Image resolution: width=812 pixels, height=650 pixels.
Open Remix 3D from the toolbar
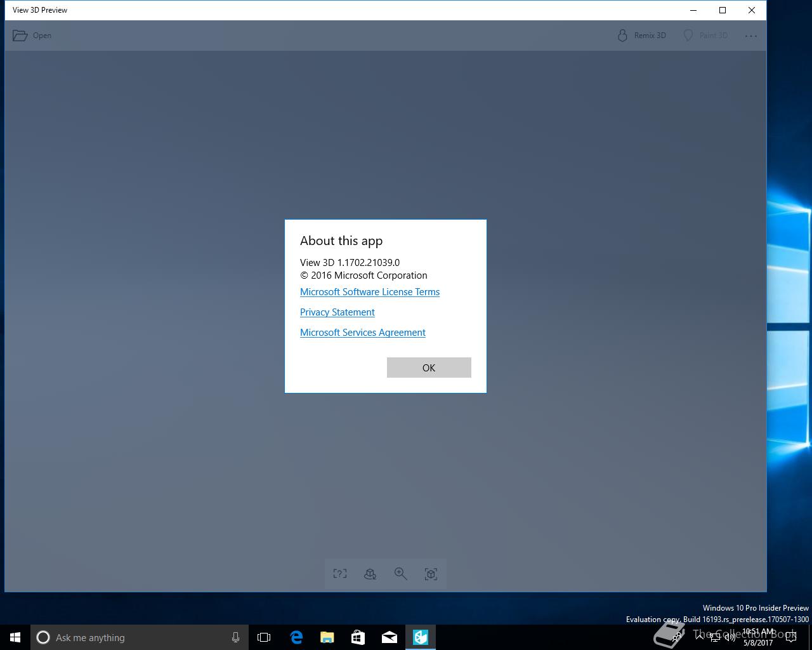tap(641, 36)
